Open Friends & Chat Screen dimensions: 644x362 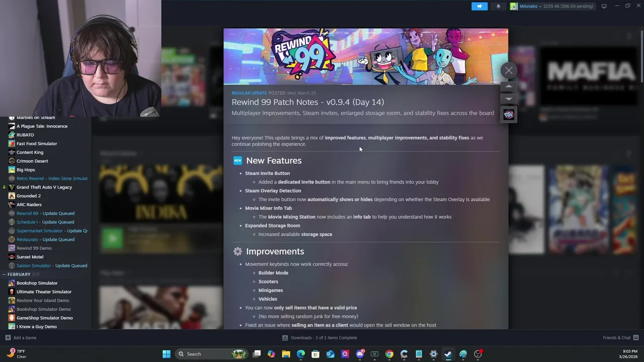620,338
